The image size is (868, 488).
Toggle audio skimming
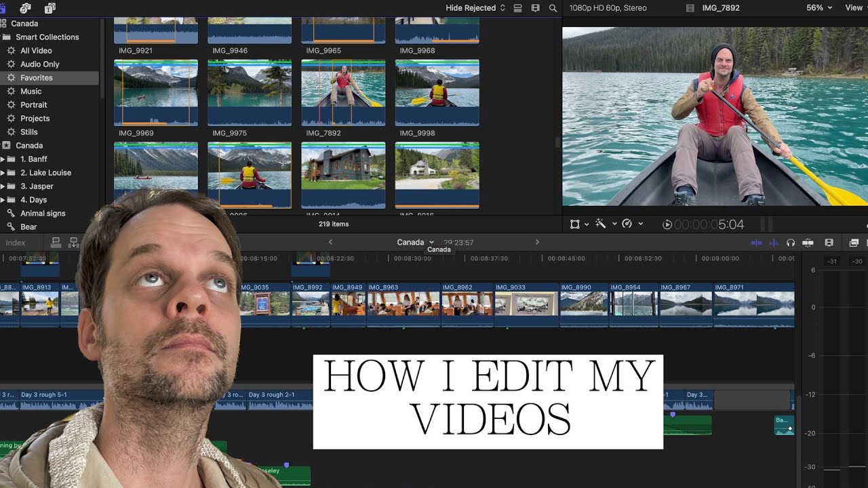(x=774, y=243)
